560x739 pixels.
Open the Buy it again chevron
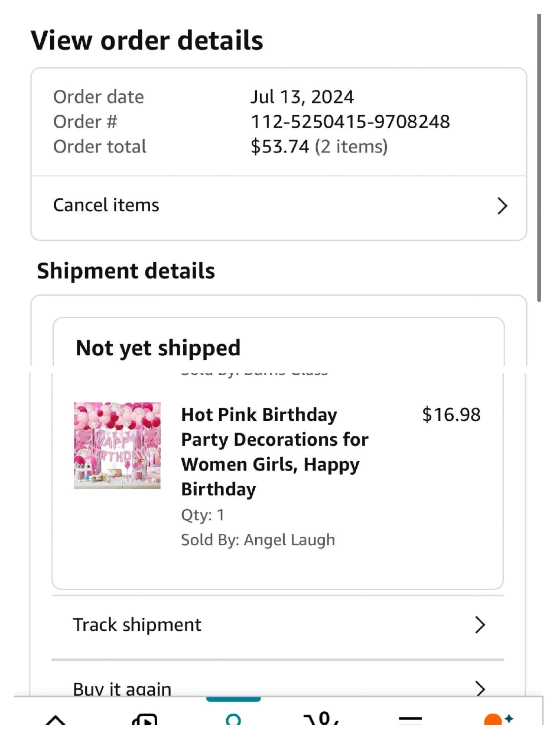point(480,688)
